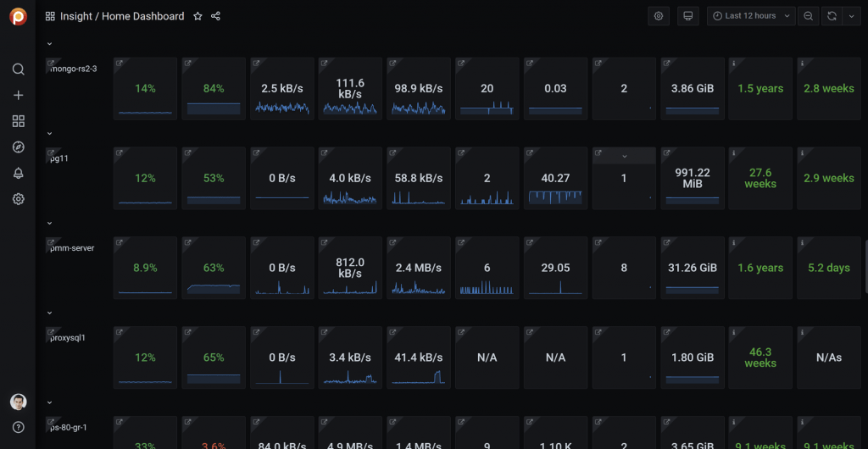Click the vertical scrollbar thumb
This screenshot has width=868, height=449.
point(865,266)
